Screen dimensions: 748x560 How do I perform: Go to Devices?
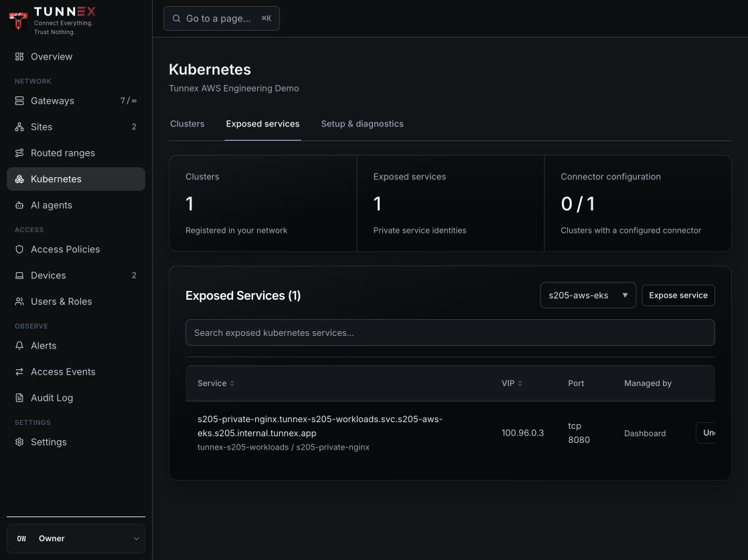coord(76,276)
